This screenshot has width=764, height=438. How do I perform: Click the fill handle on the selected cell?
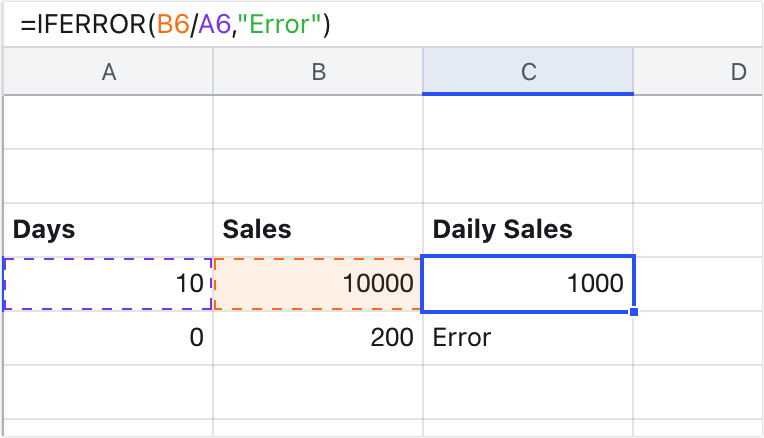point(634,311)
